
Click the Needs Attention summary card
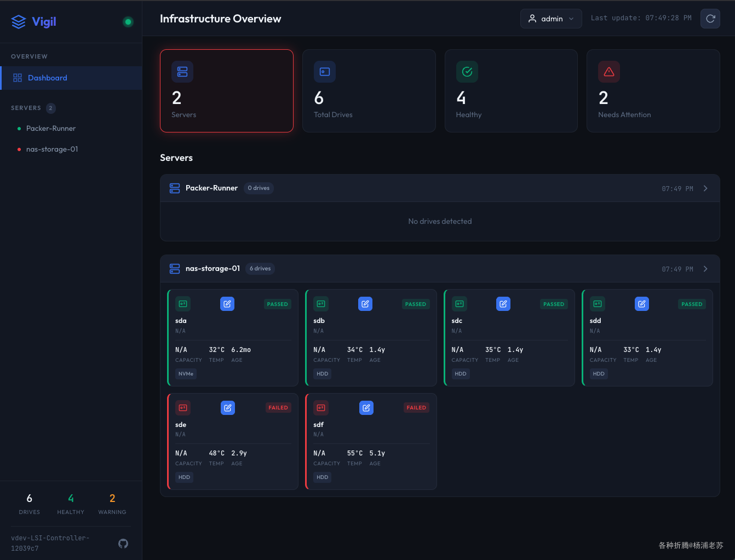coord(653,91)
